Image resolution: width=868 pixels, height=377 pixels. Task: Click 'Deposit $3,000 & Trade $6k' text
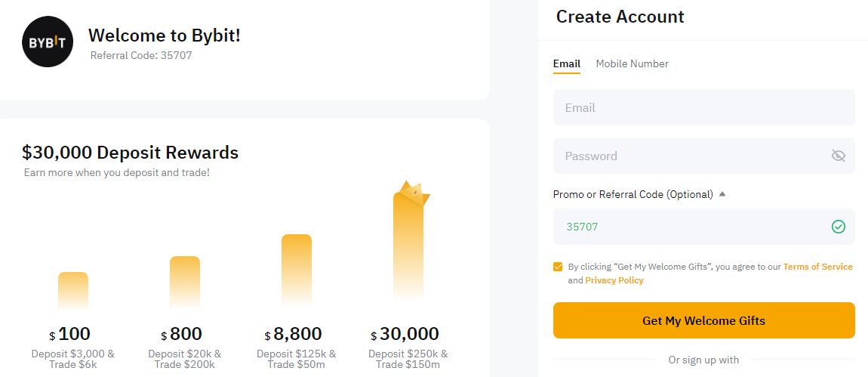[x=73, y=360]
